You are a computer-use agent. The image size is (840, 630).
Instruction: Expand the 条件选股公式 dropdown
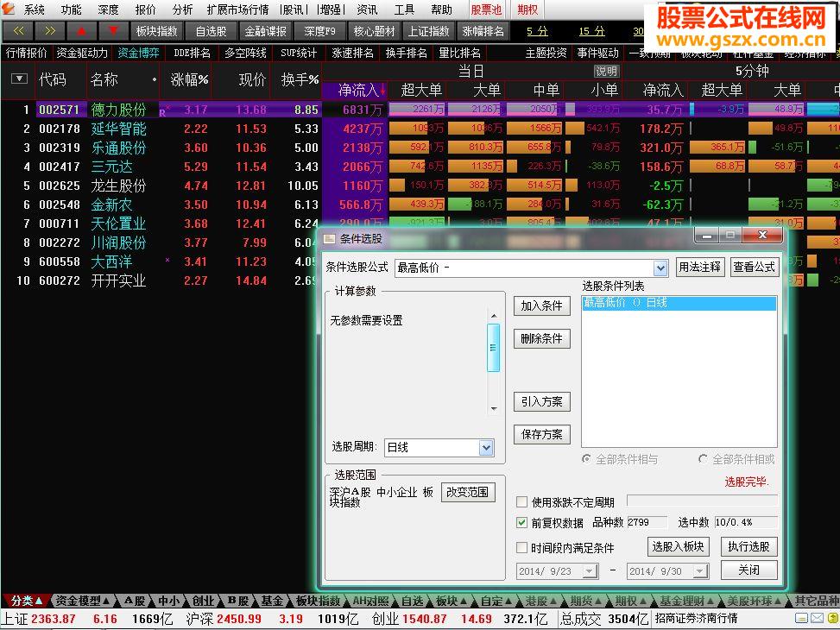click(x=660, y=268)
